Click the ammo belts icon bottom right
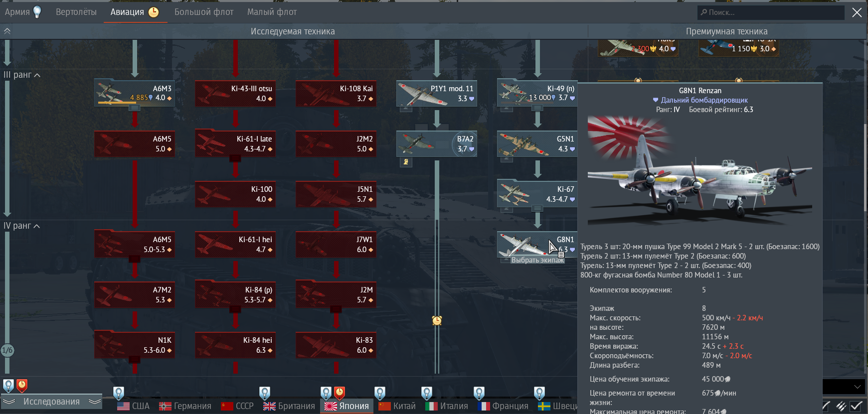 tap(842, 406)
